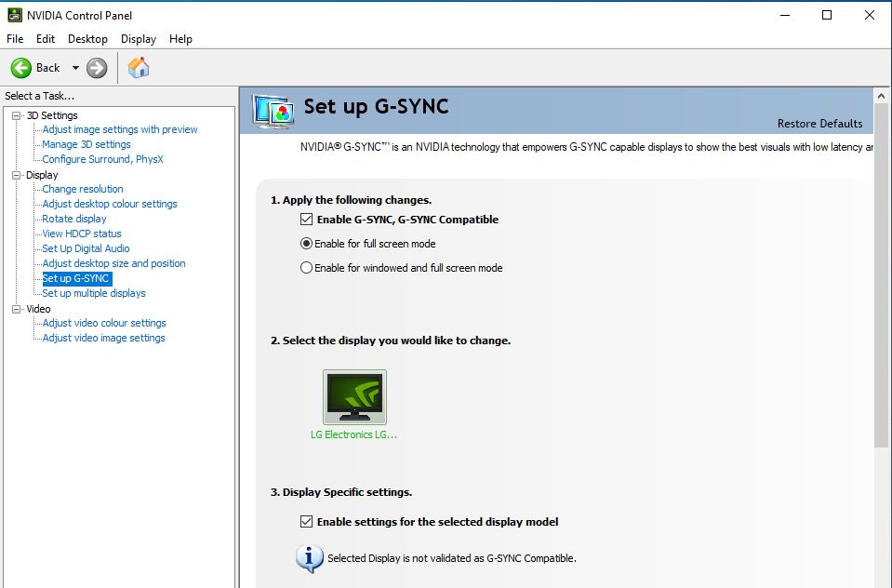
Task: Collapse the 3D Settings tree node
Action: click(16, 115)
